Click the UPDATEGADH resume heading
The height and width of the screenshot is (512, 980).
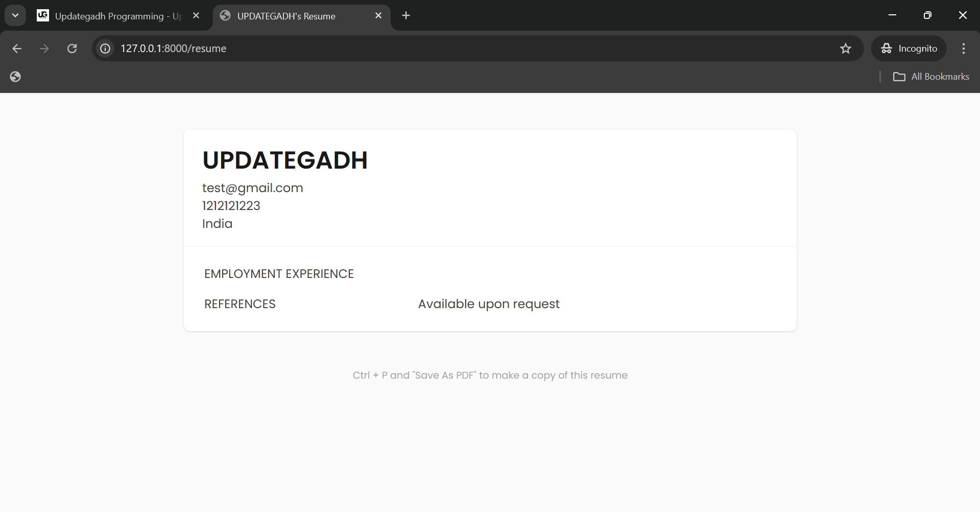285,160
